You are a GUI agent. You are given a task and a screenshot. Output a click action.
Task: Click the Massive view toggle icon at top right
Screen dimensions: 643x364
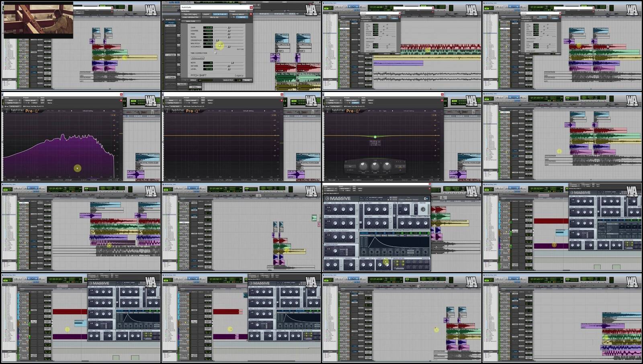tap(426, 198)
